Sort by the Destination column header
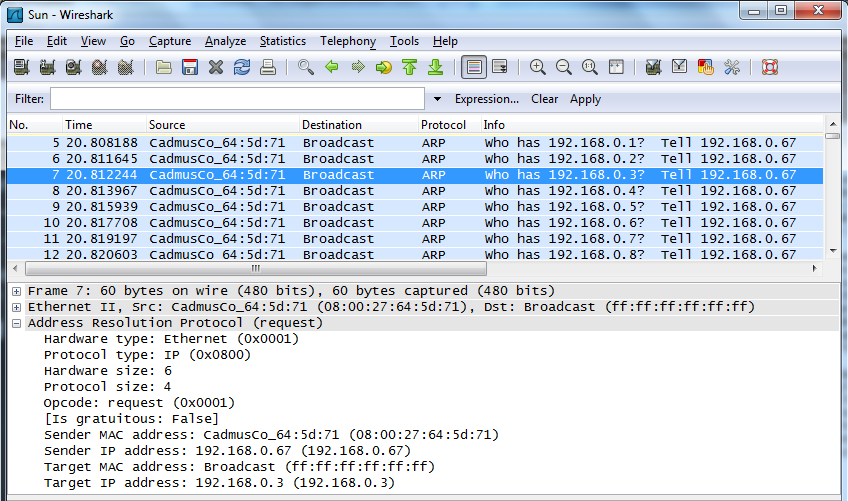The height and width of the screenshot is (501, 848). tap(359, 125)
